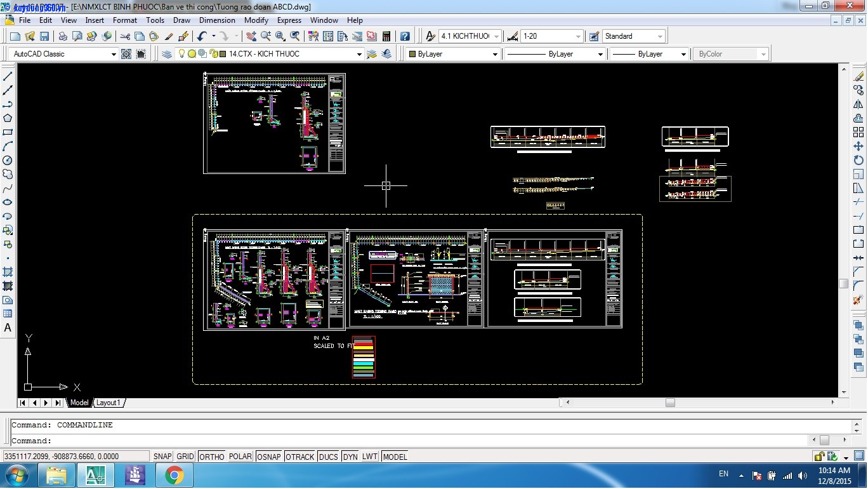Open the Format menu
The image size is (868, 489).
coord(125,20)
